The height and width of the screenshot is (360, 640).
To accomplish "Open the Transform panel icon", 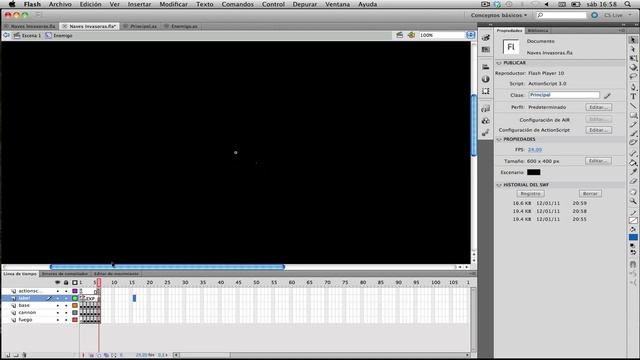I will coord(485,91).
